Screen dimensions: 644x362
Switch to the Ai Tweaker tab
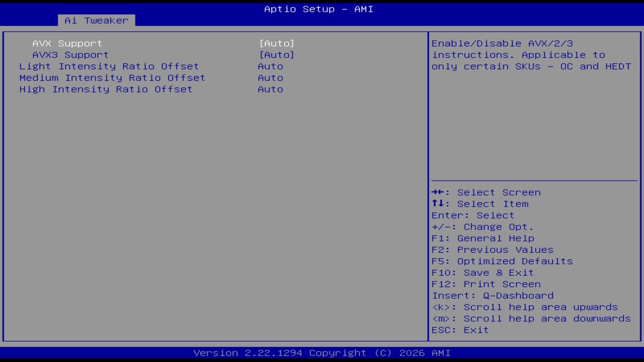pos(96,20)
